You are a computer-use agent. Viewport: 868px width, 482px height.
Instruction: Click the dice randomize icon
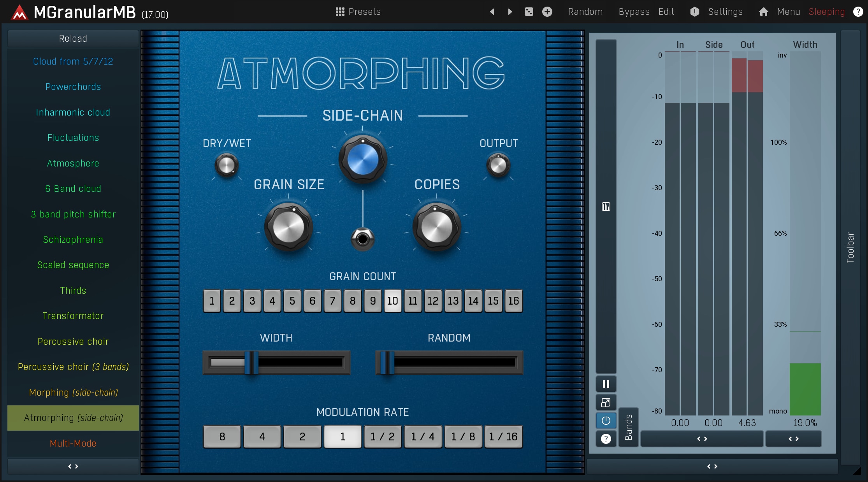(x=529, y=12)
